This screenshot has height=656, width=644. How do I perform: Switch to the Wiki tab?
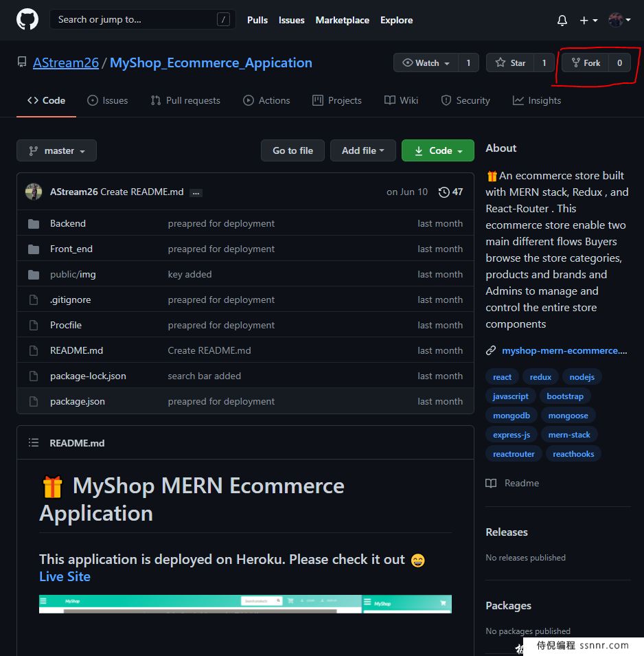click(x=401, y=100)
